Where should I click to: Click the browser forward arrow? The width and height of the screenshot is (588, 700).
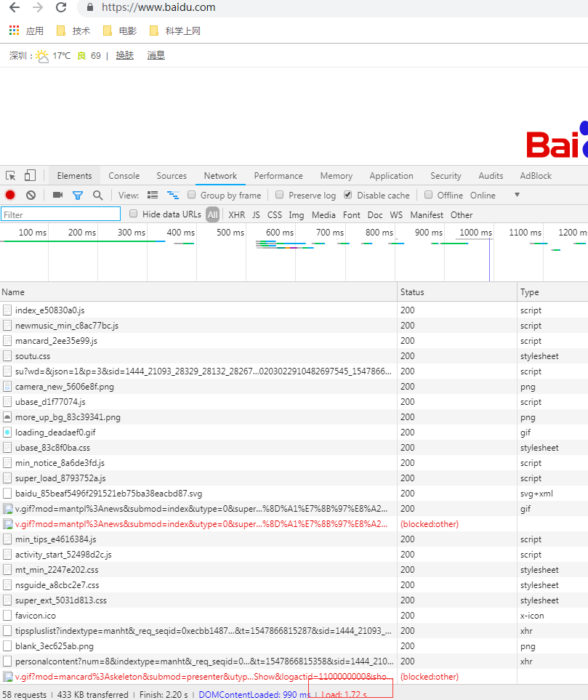(x=38, y=7)
